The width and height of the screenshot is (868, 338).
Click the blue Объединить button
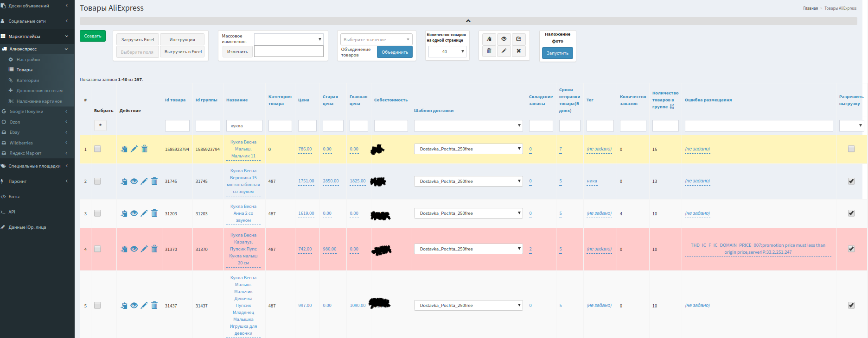click(x=395, y=52)
